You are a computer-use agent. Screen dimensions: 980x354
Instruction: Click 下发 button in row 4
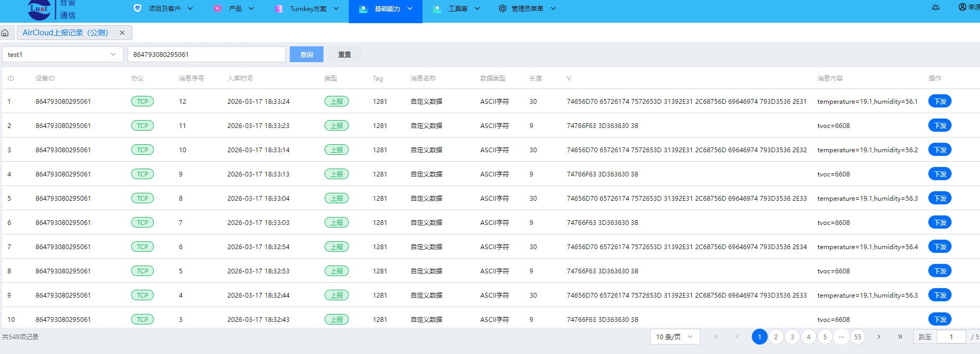click(x=940, y=174)
